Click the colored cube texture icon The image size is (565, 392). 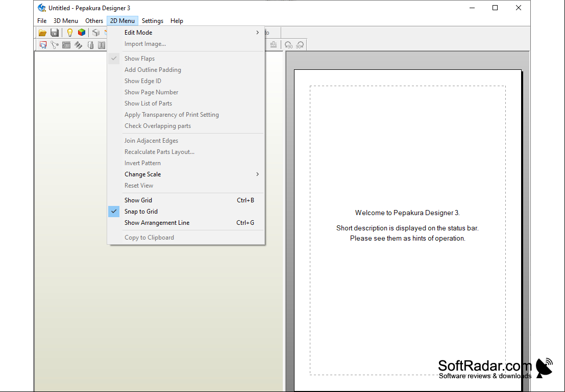click(82, 33)
